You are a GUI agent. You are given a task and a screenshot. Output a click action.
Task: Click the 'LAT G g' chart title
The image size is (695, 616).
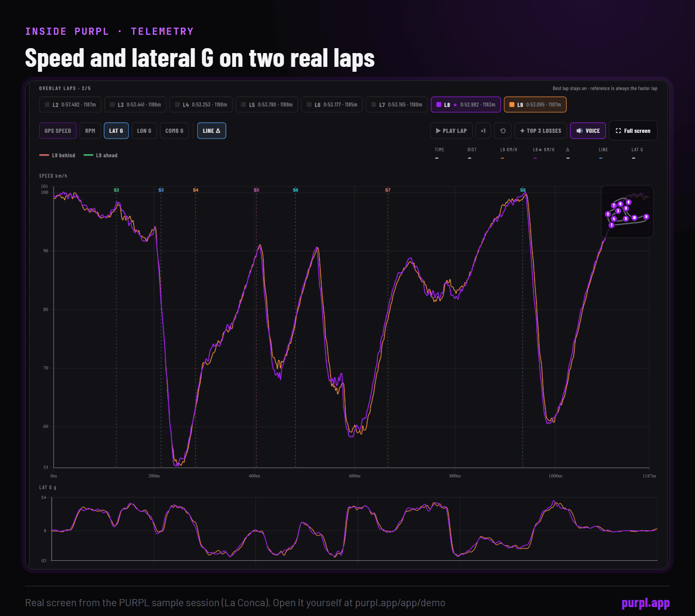click(48, 488)
